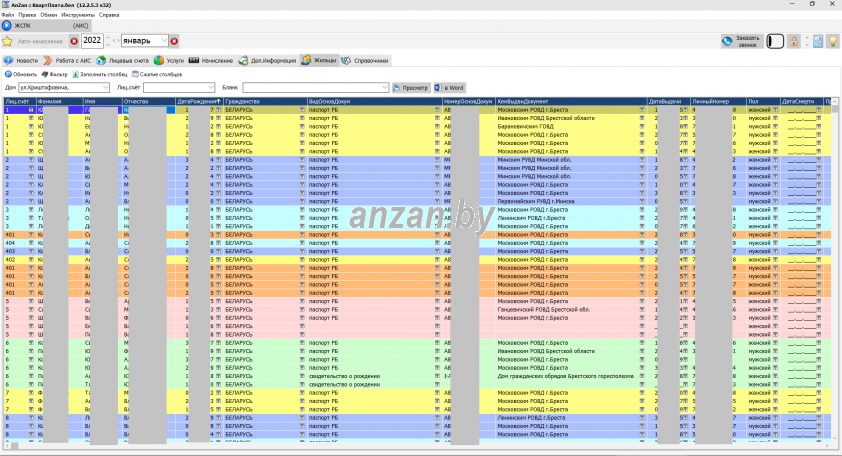Click the red clear icon next to январь
Image resolution: width=842 pixels, height=456 pixels.
click(x=174, y=41)
